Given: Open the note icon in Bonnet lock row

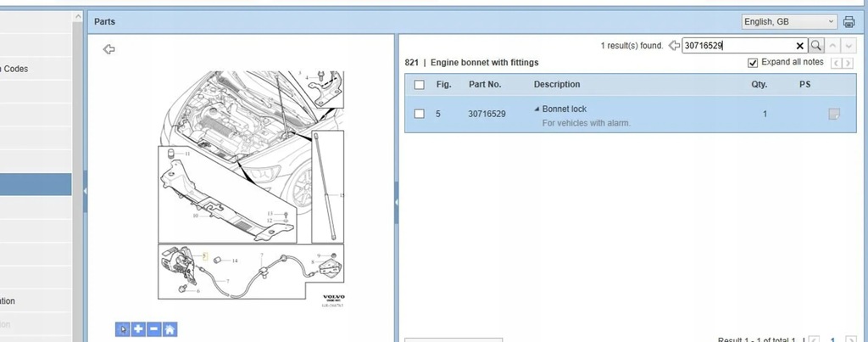Looking at the screenshot, I should (834, 115).
